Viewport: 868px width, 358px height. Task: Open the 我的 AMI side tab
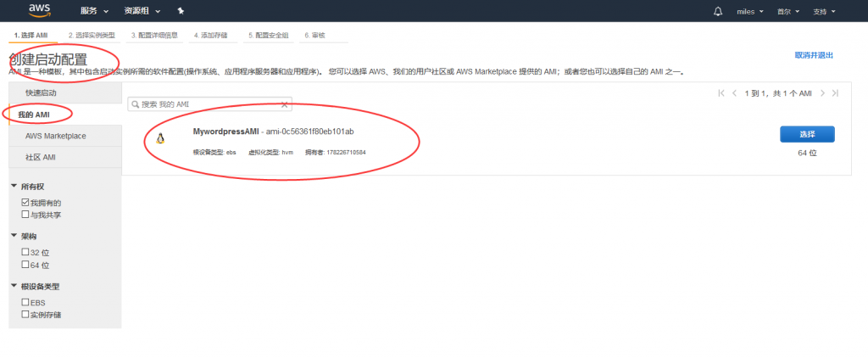[x=65, y=115]
